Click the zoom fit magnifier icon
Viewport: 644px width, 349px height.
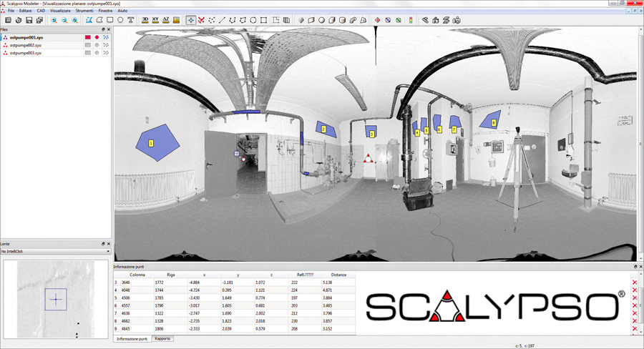click(74, 20)
